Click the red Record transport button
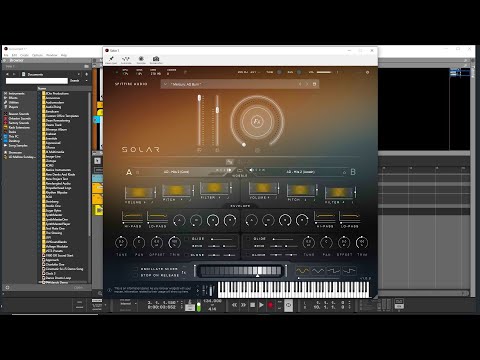The image size is (480, 360). 270,305
